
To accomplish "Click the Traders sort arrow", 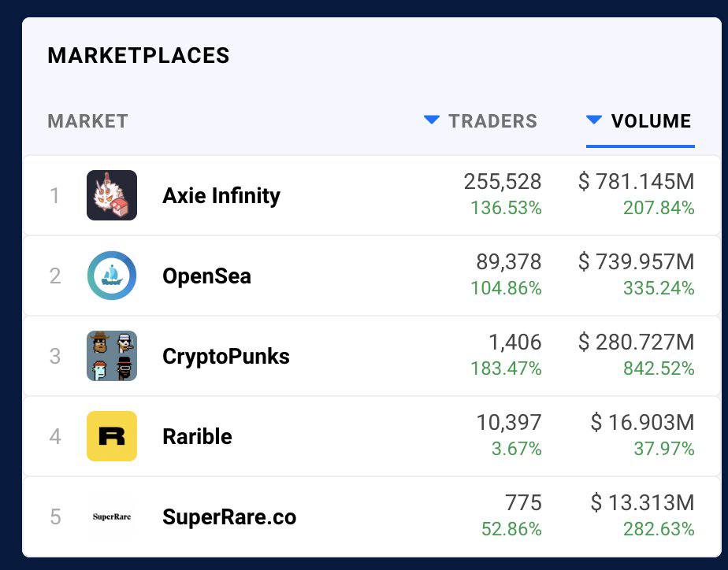I will (431, 120).
